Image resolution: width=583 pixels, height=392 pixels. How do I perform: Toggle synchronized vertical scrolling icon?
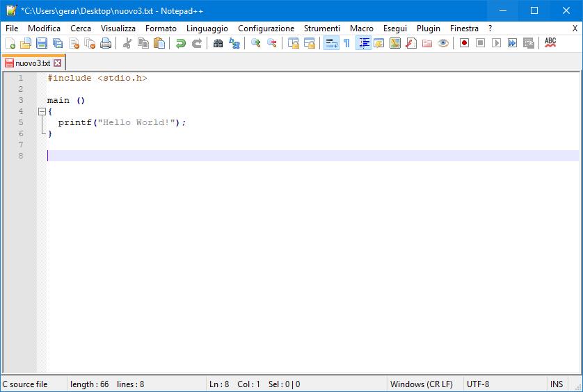pyautogui.click(x=294, y=44)
